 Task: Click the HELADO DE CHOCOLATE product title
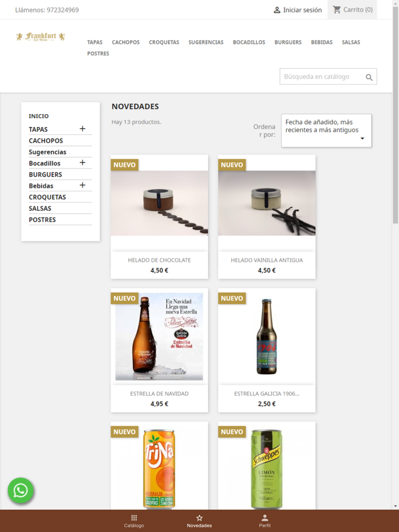click(x=159, y=260)
